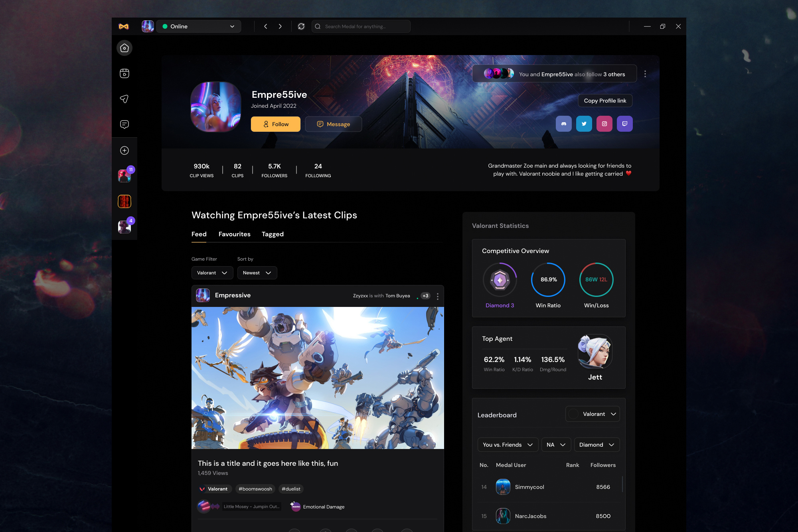Image resolution: width=798 pixels, height=532 pixels.
Task: Open the Twitch social link
Action: (625, 124)
